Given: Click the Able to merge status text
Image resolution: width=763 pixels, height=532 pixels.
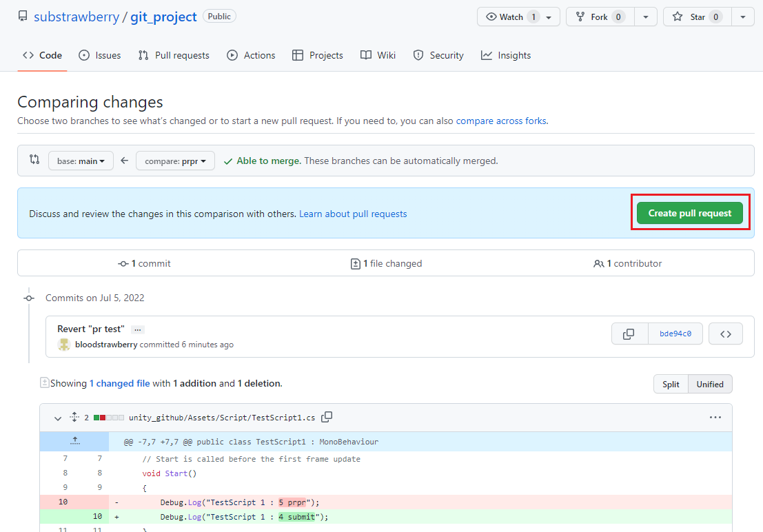Looking at the screenshot, I should coord(269,161).
